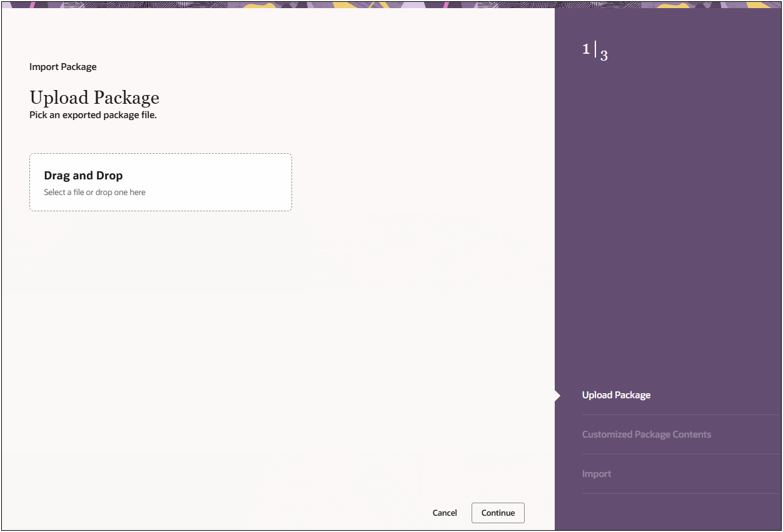Click the 1 | 3 step counter
Image resolution: width=783 pixels, height=532 pixels.
coord(595,51)
